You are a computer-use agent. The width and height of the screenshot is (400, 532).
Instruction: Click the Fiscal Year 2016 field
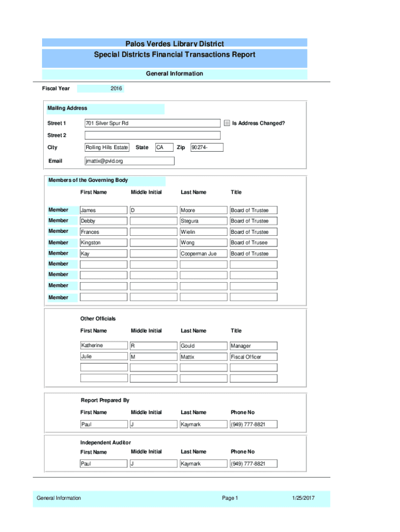coord(101,89)
